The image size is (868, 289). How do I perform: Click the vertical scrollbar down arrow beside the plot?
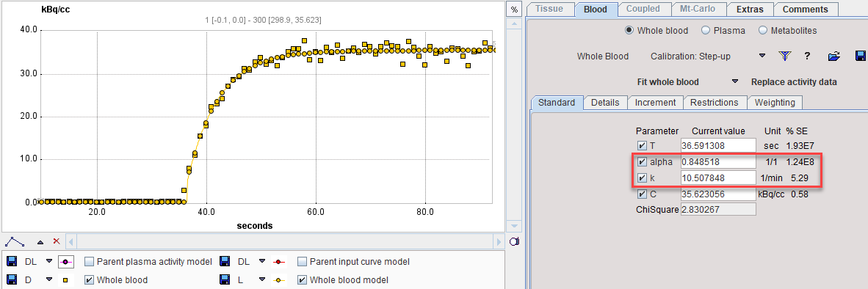coord(514,225)
